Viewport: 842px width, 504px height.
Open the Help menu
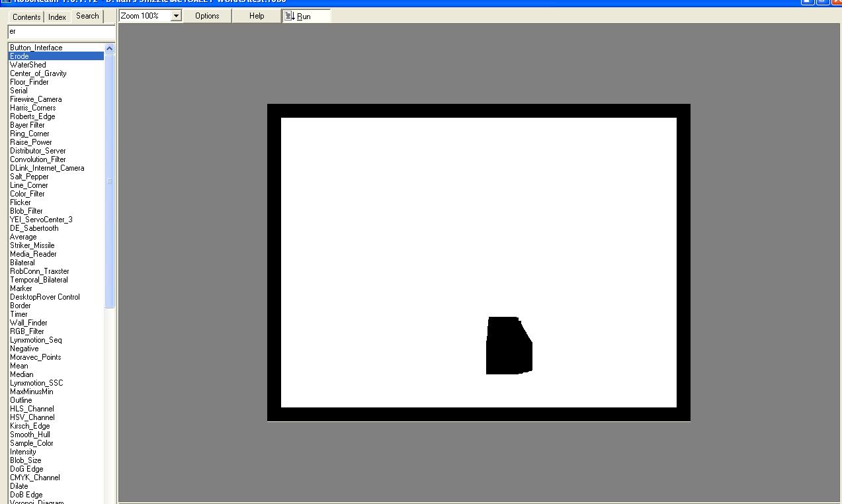pyautogui.click(x=257, y=16)
